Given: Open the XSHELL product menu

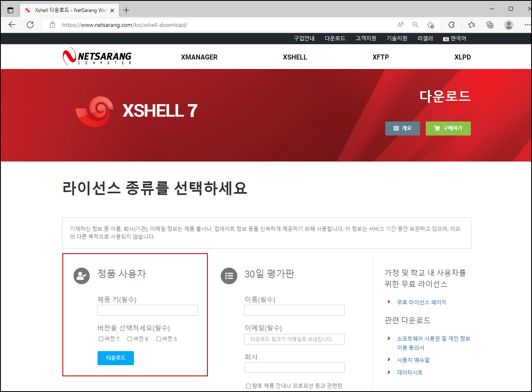Looking at the screenshot, I should [x=295, y=57].
